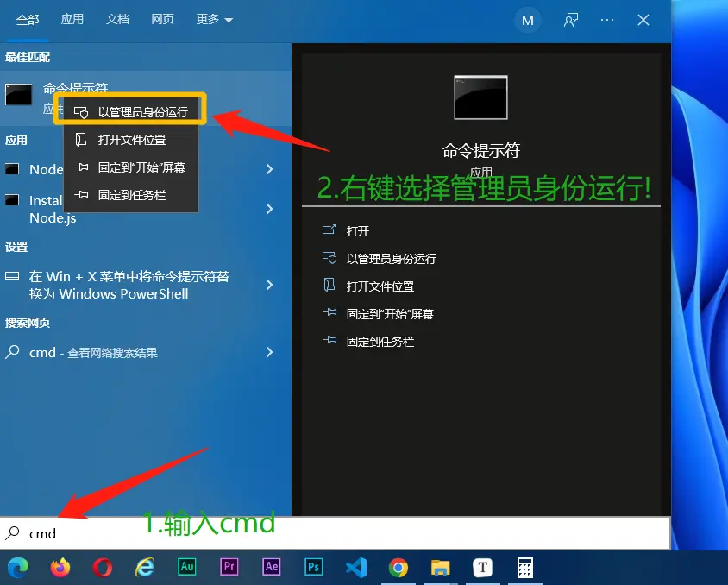Switch to the 网页 search tab

point(162,20)
